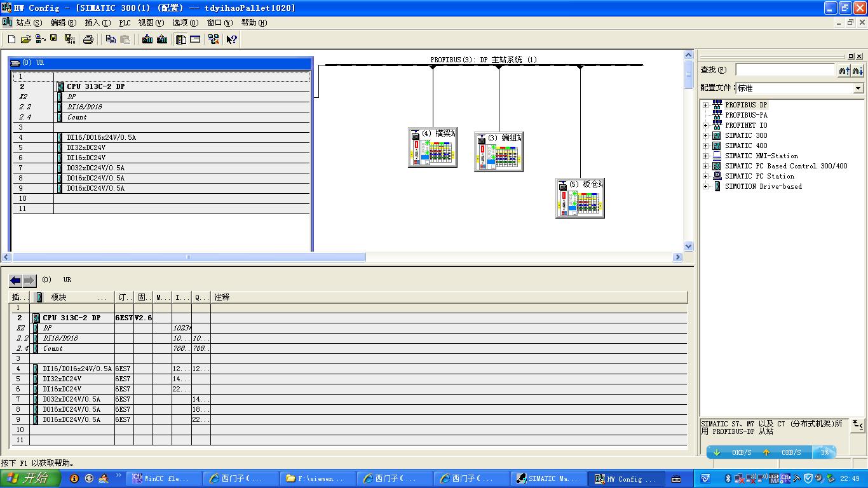Click the catalog 查找 search input field

tap(785, 70)
